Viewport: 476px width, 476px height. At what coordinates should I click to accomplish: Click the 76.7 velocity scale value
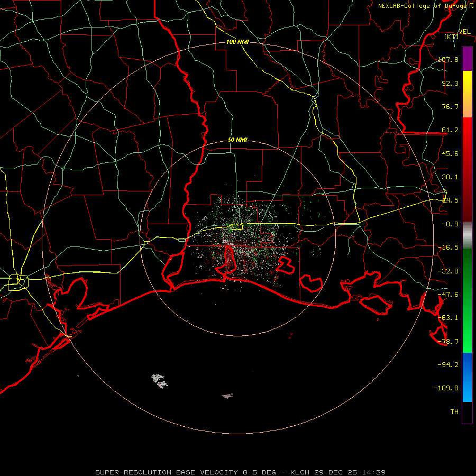(450, 106)
